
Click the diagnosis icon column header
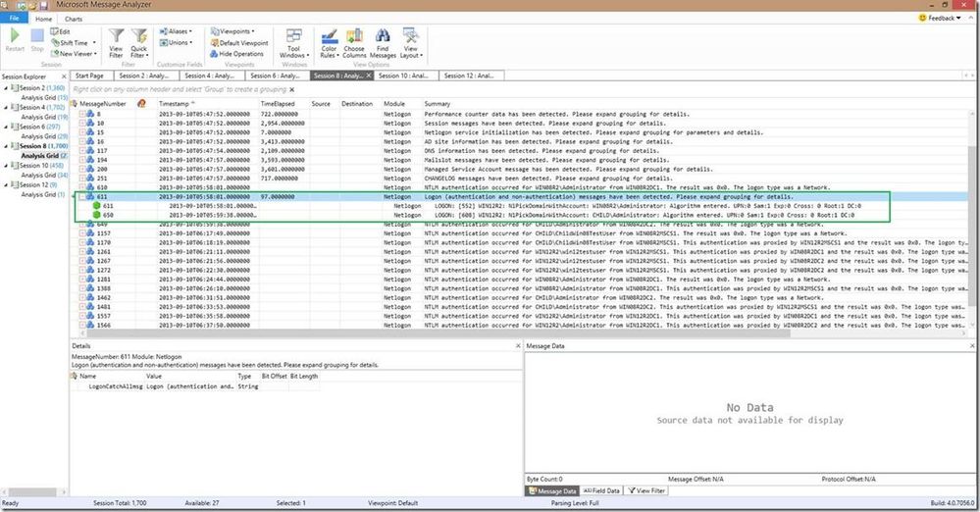142,104
